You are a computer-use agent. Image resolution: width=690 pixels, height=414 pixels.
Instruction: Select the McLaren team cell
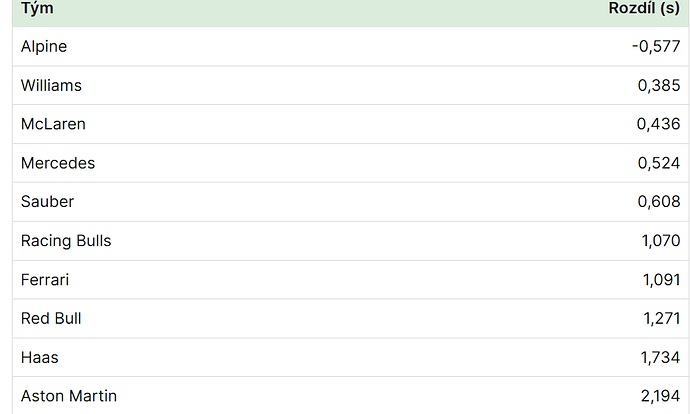click(x=53, y=124)
